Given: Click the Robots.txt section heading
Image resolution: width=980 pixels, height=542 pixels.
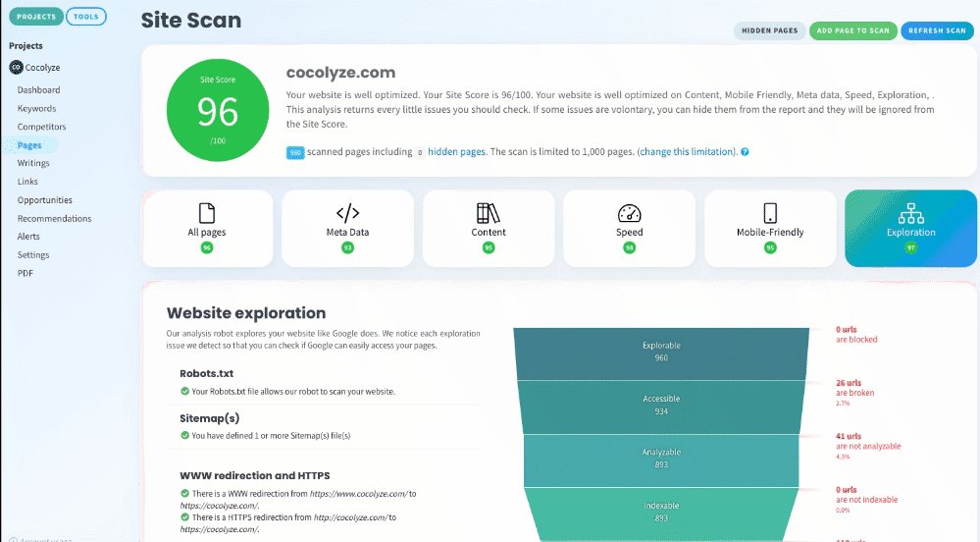Looking at the screenshot, I should click(x=206, y=373).
